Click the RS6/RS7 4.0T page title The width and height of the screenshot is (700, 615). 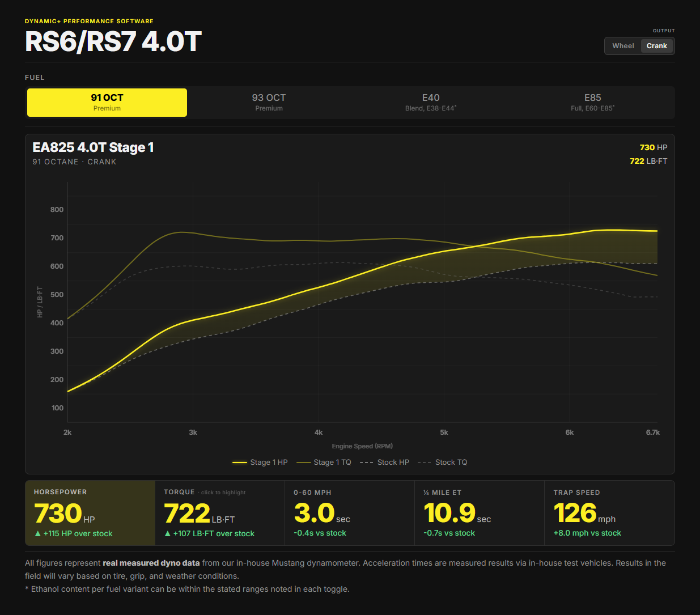point(113,42)
